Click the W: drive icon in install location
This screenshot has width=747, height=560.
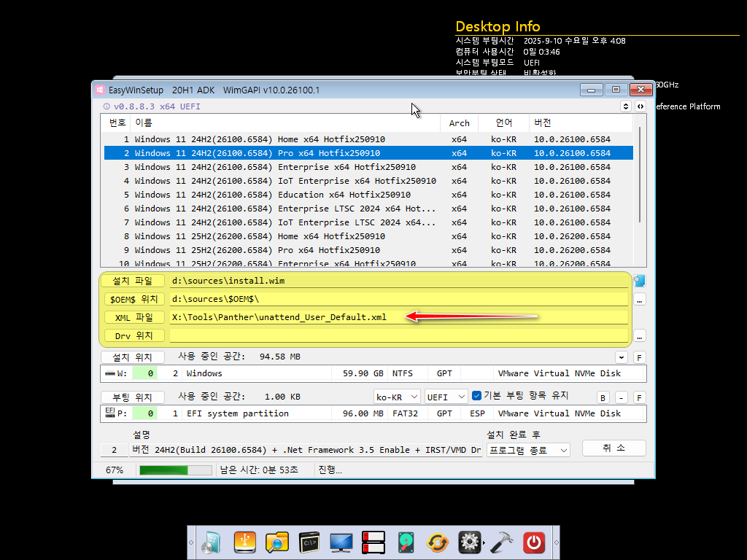(110, 373)
